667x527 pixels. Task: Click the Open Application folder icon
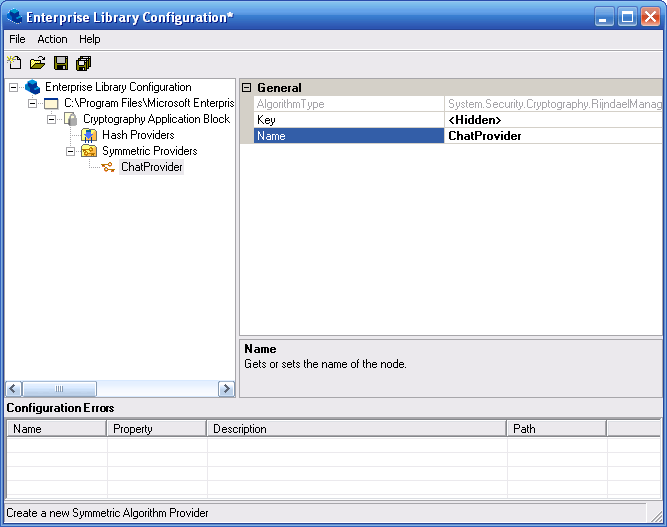click(37, 63)
